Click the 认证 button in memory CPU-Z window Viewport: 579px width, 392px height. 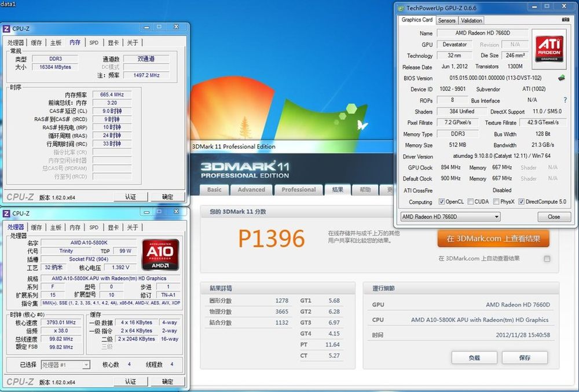click(x=131, y=196)
